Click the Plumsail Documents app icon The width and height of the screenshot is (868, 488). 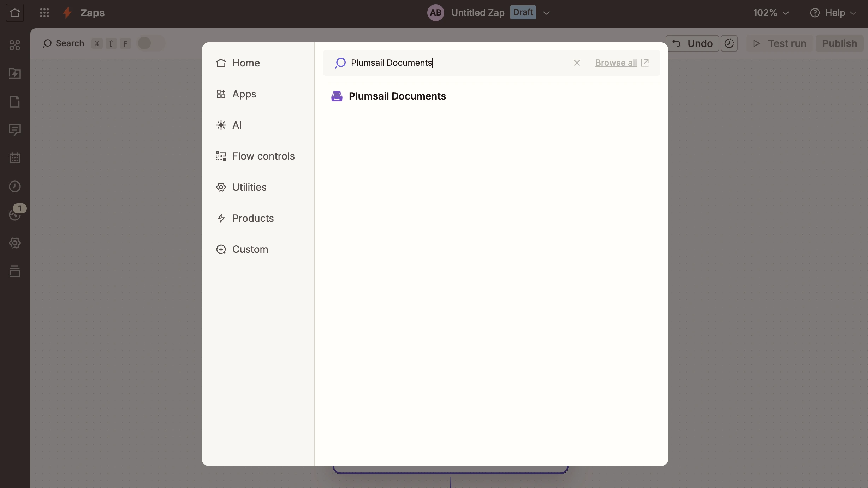click(337, 96)
